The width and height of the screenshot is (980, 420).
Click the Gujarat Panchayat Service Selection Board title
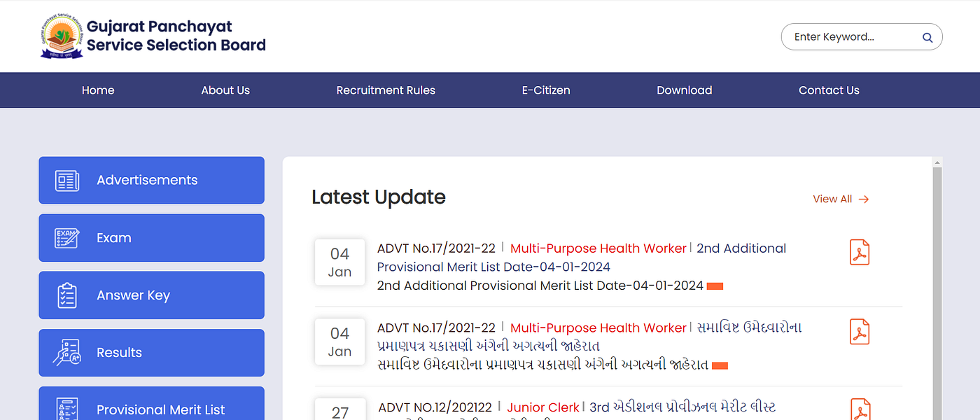pos(176,36)
